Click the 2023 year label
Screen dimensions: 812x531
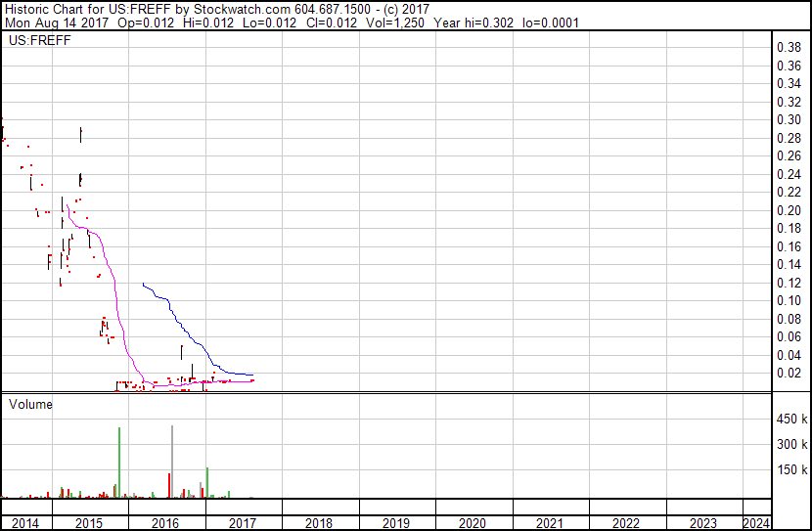click(x=702, y=523)
